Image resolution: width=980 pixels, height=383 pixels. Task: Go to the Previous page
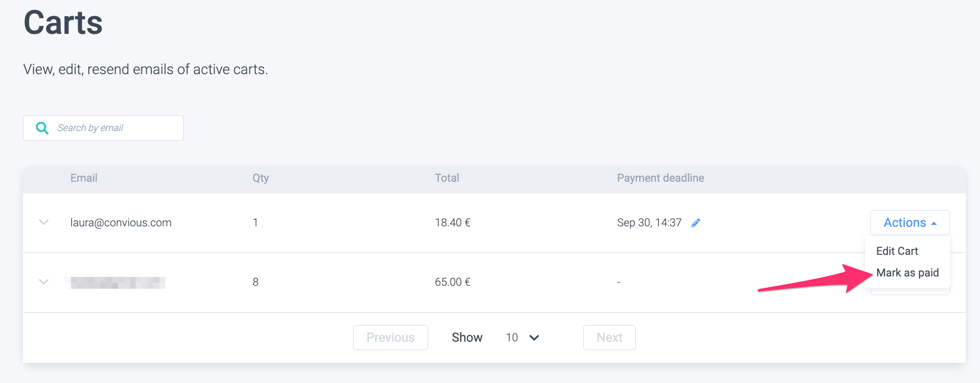(390, 337)
